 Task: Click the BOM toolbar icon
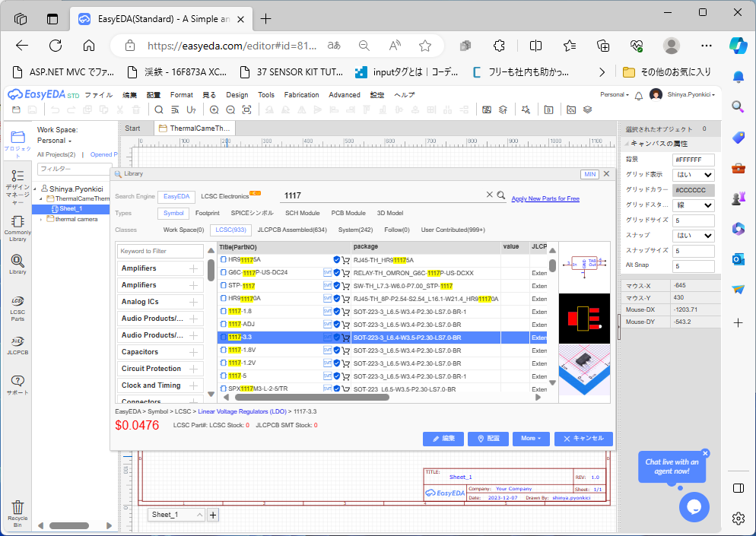point(548,110)
